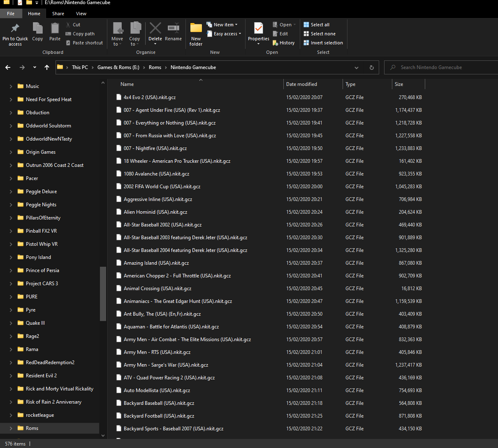Click the Cut scissors command
Viewport: 498px width, 448px height.
[x=73, y=25]
